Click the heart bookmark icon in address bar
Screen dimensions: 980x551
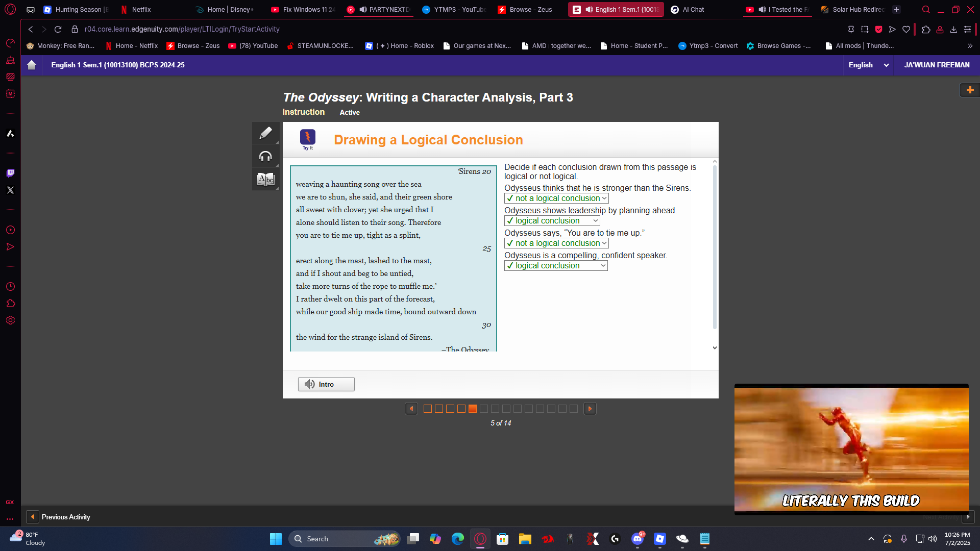point(906,30)
